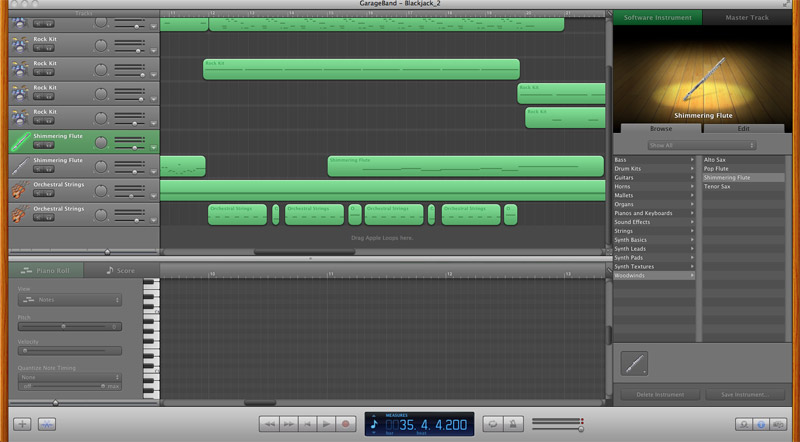Click the large Shimmering Flute stage image
Image resolution: width=800 pixels, height=442 pixels.
tap(703, 73)
